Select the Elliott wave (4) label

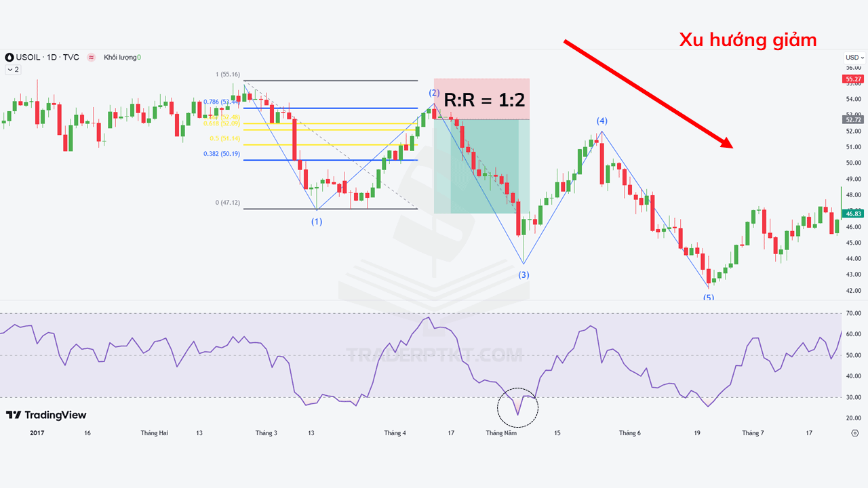pyautogui.click(x=602, y=121)
